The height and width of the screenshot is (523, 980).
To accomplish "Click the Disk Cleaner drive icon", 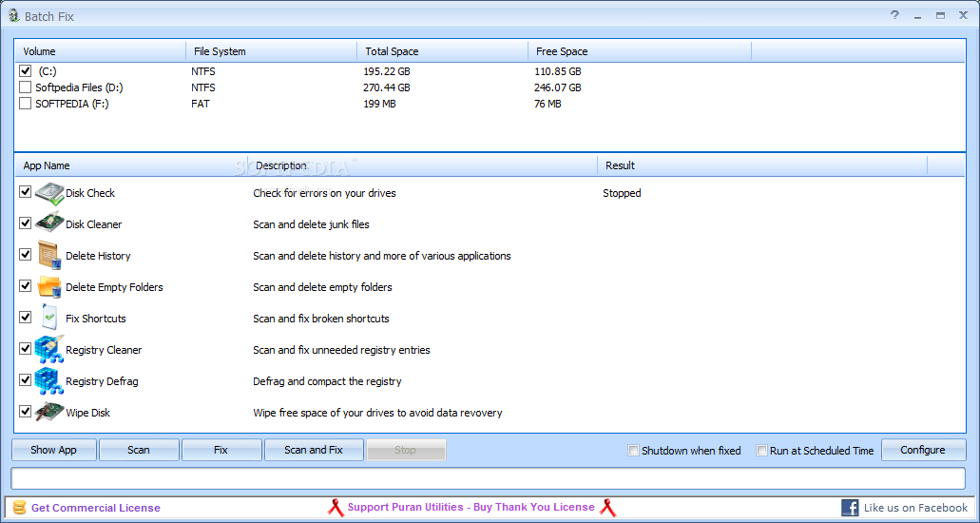I will pos(49,224).
